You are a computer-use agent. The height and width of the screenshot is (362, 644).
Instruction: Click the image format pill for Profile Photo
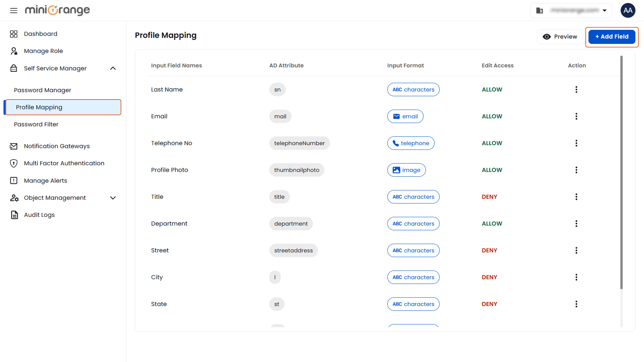coord(406,170)
